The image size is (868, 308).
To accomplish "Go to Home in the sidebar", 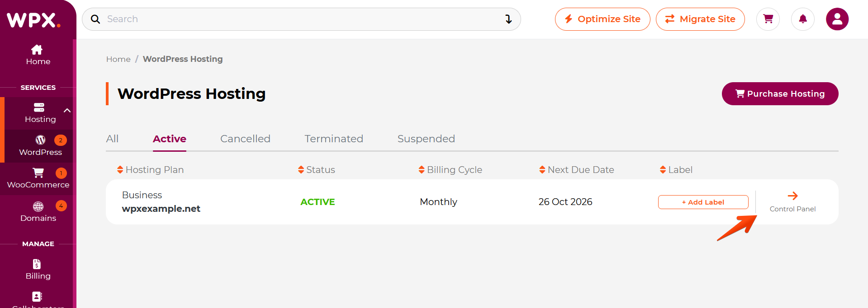I will pos(38,55).
